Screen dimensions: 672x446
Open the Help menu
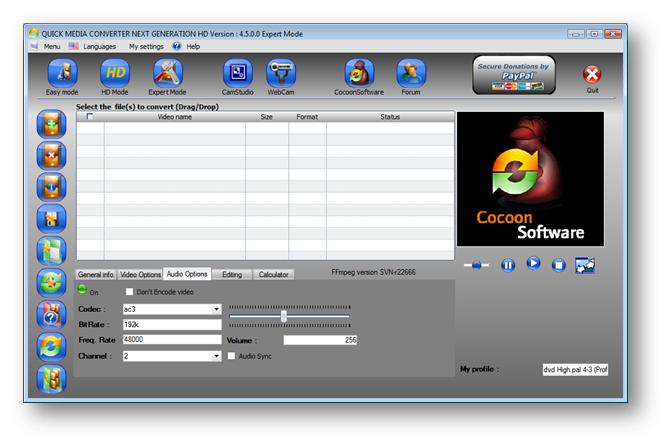(x=193, y=46)
